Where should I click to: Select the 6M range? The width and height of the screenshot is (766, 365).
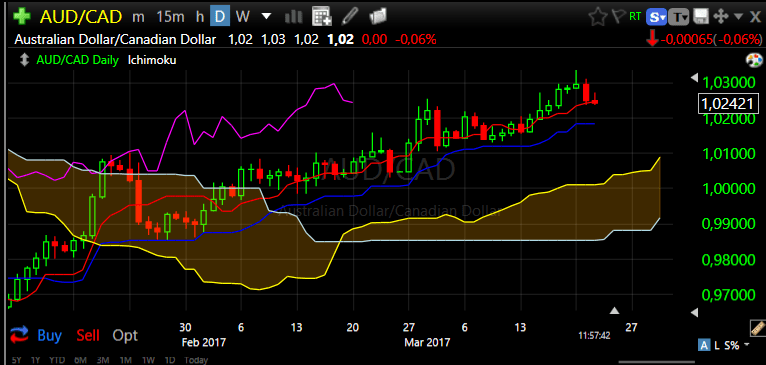80,360
